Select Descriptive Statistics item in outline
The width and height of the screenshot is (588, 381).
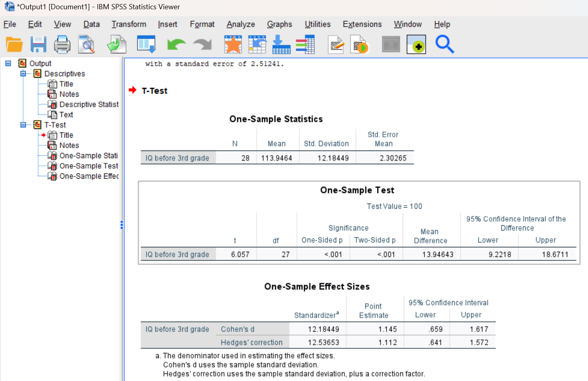click(89, 104)
